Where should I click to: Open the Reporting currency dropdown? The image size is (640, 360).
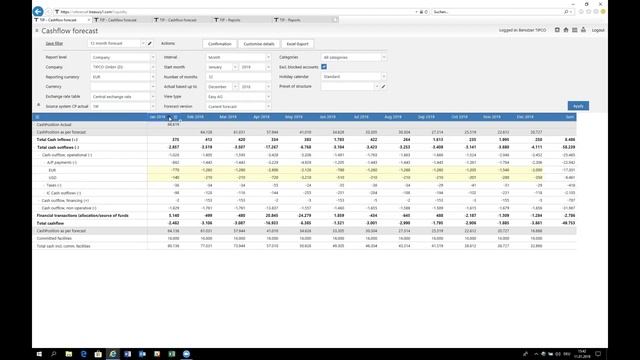pos(123,77)
